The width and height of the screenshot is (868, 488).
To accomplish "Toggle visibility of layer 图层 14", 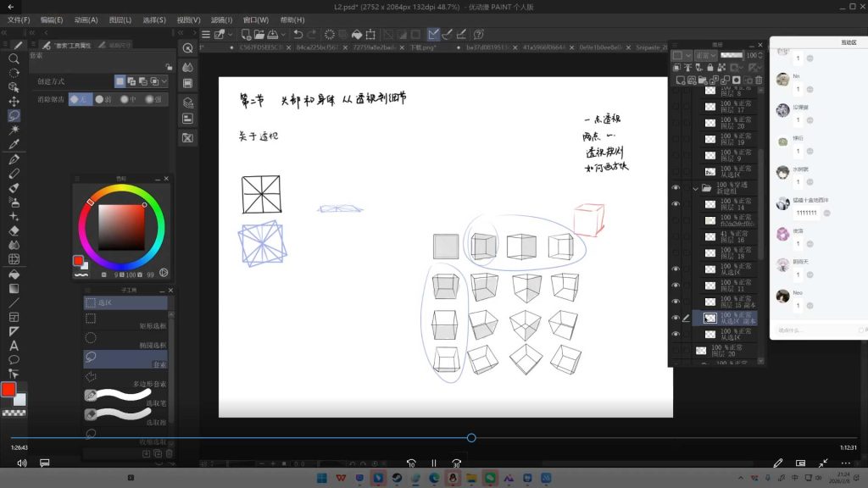I will coord(676,203).
